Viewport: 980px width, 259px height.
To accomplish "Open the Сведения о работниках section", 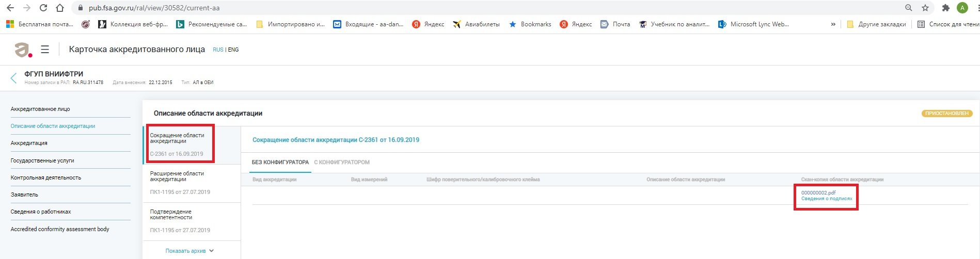I will [41, 212].
